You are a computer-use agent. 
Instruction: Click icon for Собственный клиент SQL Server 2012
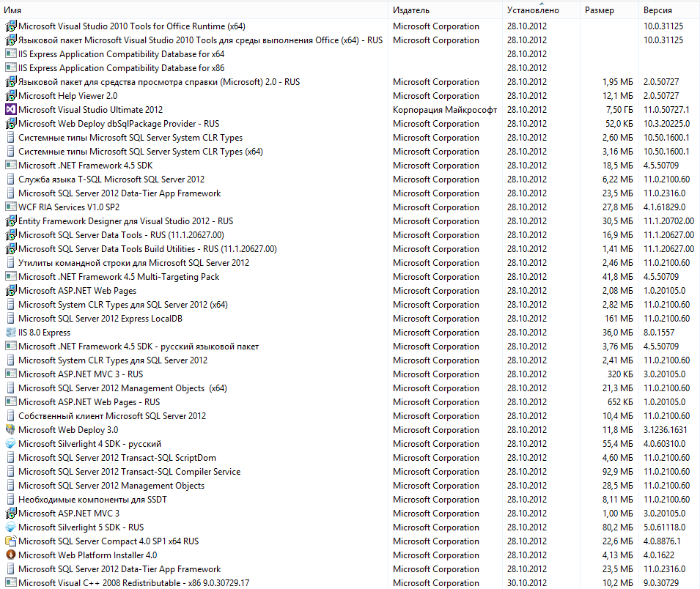coord(11,416)
